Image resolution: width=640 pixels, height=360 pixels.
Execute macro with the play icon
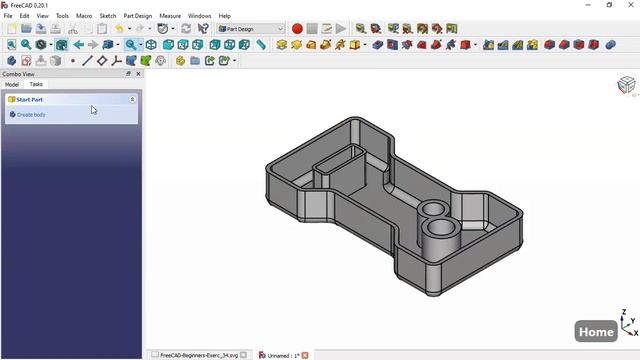tap(341, 29)
